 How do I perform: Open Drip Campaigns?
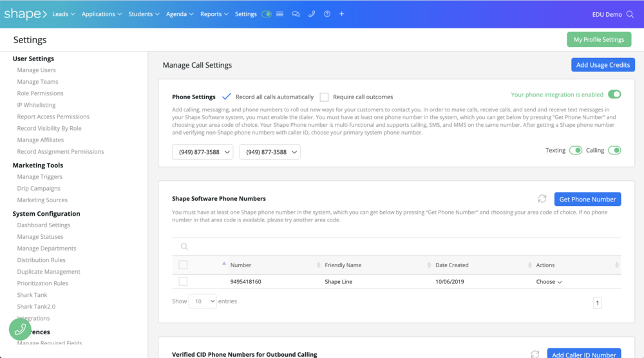[x=39, y=189]
